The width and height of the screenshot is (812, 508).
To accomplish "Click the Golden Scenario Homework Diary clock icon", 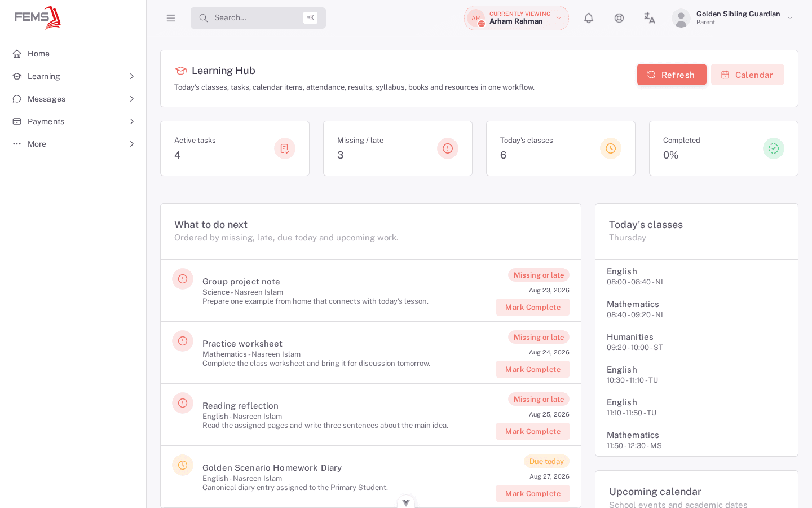I will pyautogui.click(x=183, y=465).
